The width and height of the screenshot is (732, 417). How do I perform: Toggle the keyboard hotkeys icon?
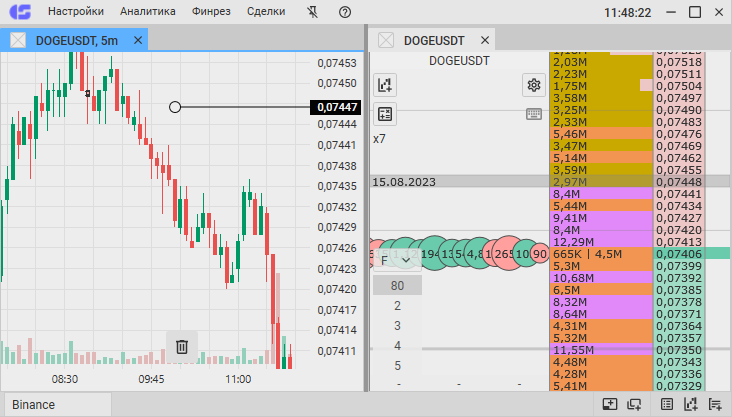pos(534,114)
